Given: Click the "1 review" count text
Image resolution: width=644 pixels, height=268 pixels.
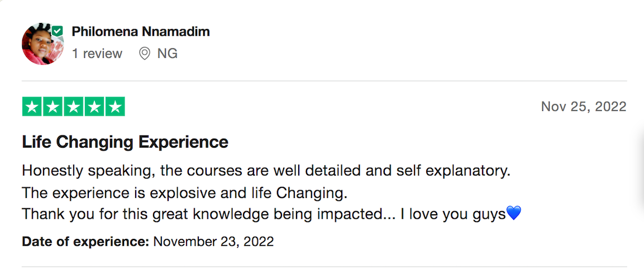Looking at the screenshot, I should (97, 54).
